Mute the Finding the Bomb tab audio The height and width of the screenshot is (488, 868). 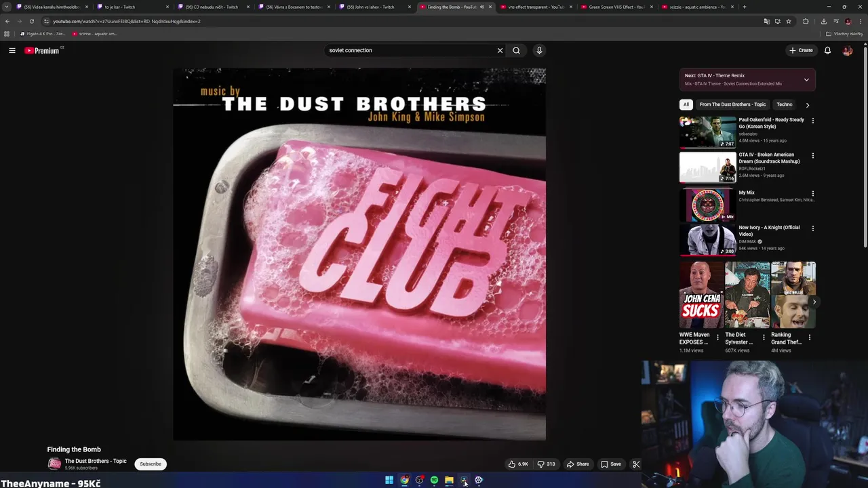point(481,7)
